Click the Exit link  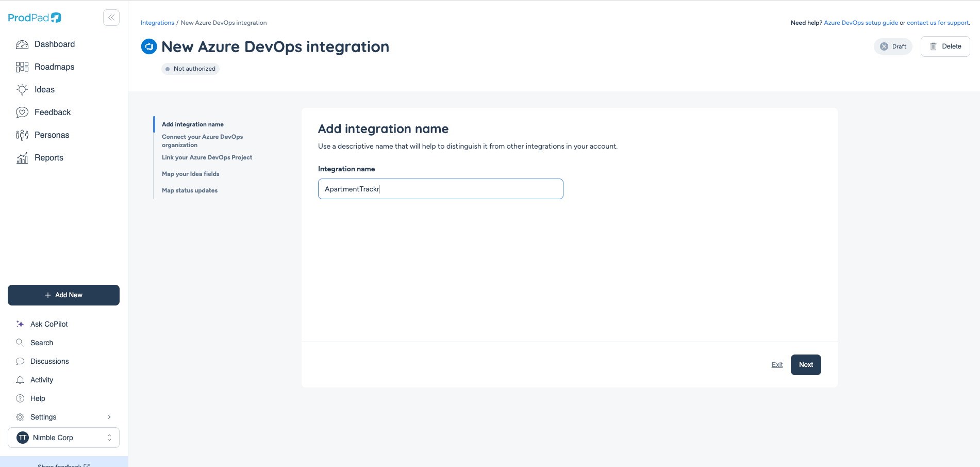click(777, 365)
